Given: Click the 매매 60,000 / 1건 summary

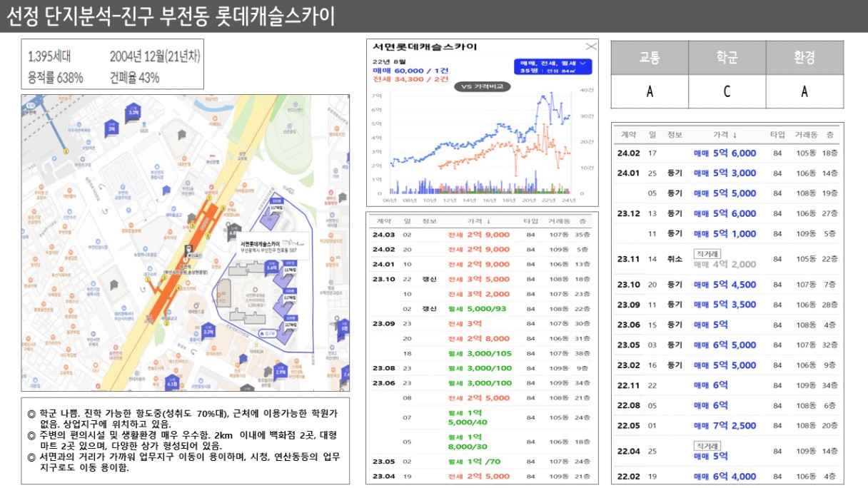Looking at the screenshot, I should (410, 71).
